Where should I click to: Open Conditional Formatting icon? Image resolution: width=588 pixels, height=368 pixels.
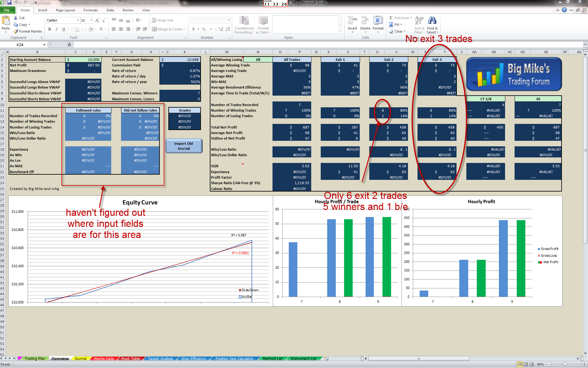point(244,21)
